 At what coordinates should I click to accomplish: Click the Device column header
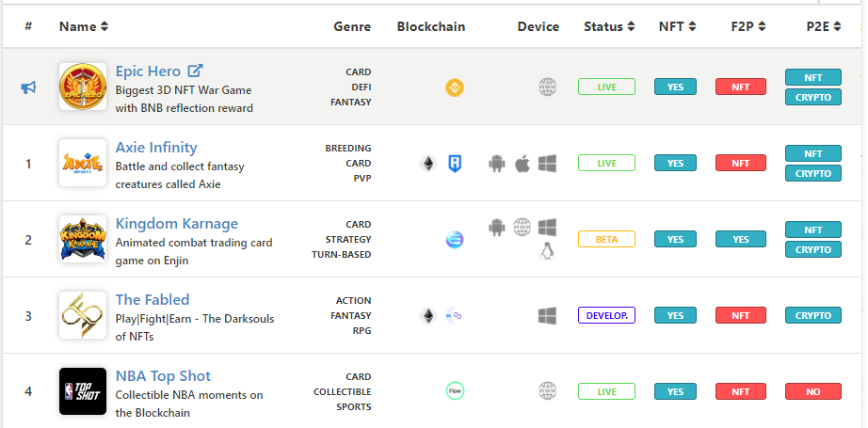point(538,26)
